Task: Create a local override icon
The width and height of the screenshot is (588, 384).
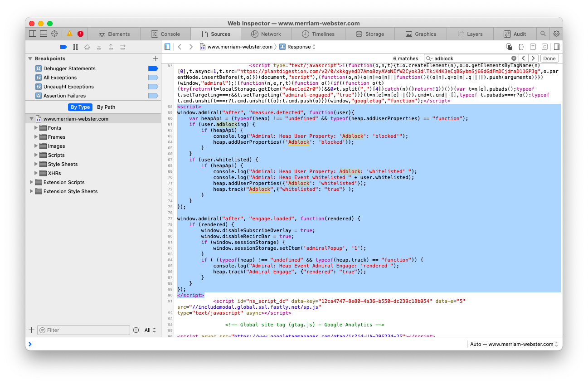Action: pyautogui.click(x=510, y=47)
